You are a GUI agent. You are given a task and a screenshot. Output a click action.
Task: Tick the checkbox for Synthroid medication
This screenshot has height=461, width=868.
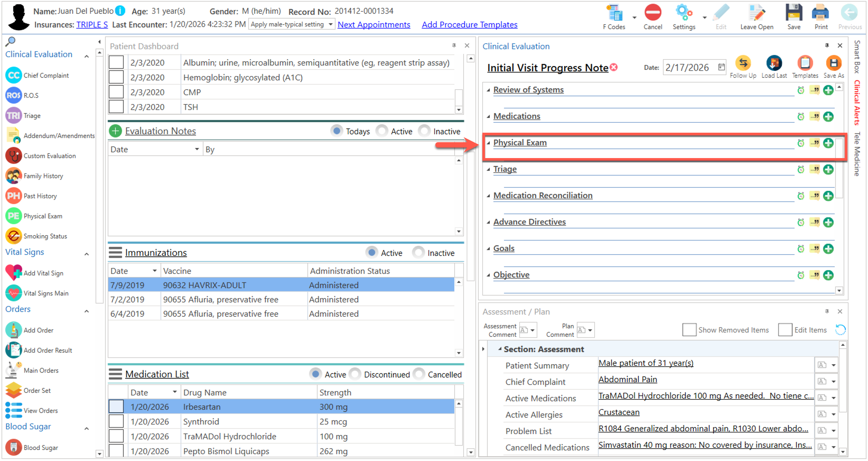coord(116,422)
